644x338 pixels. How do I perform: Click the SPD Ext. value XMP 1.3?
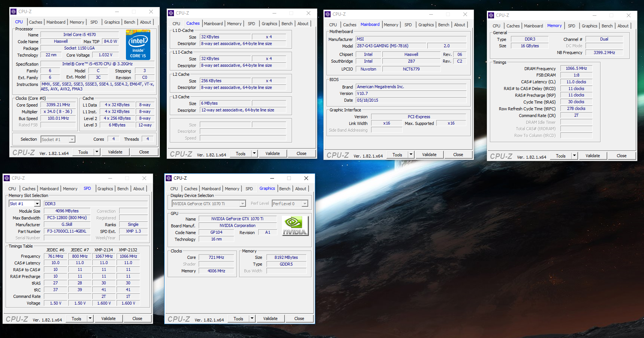[133, 231]
